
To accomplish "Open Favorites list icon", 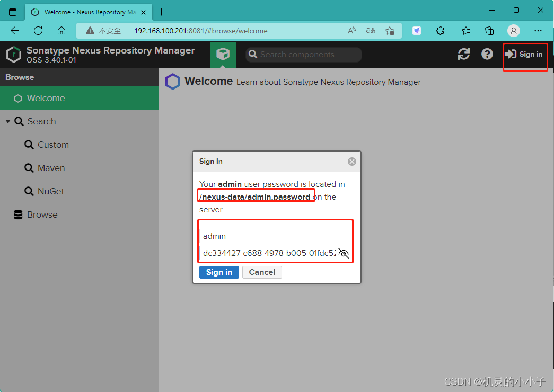I will [x=466, y=31].
